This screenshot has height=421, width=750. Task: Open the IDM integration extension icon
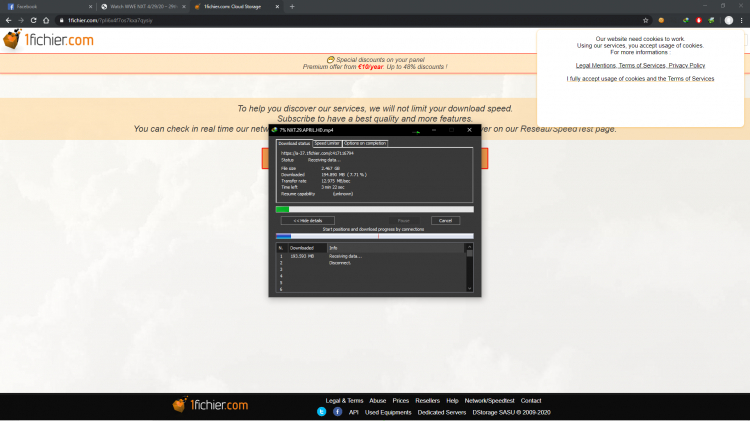click(685, 20)
